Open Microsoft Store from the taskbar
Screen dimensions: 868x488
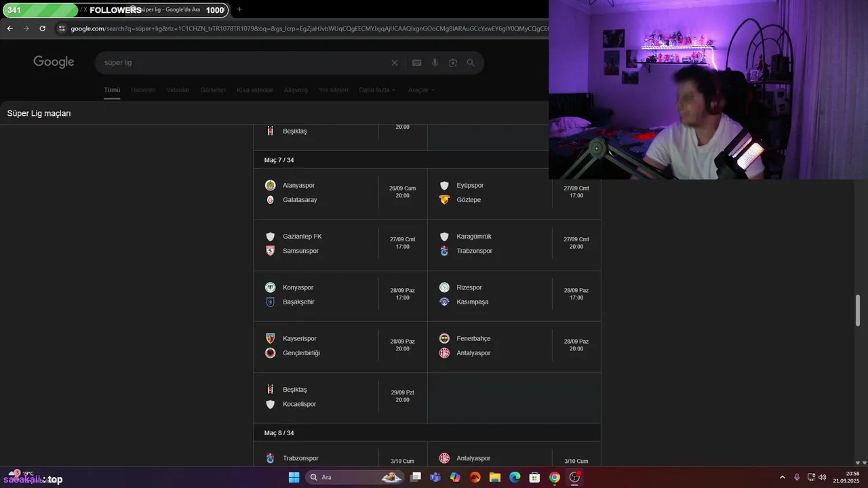click(x=534, y=477)
